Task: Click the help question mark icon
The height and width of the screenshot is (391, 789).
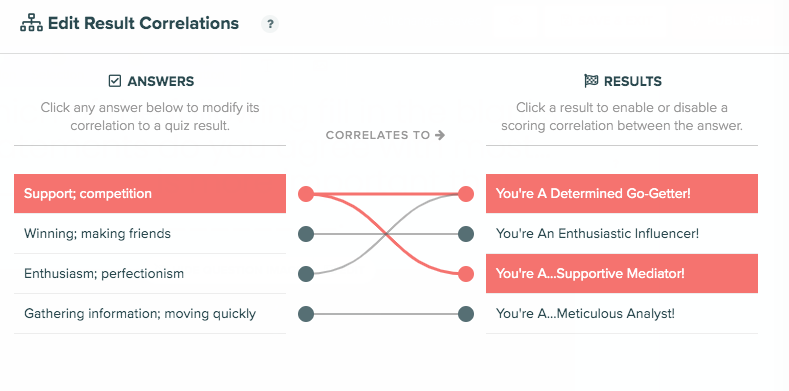Action: (270, 24)
